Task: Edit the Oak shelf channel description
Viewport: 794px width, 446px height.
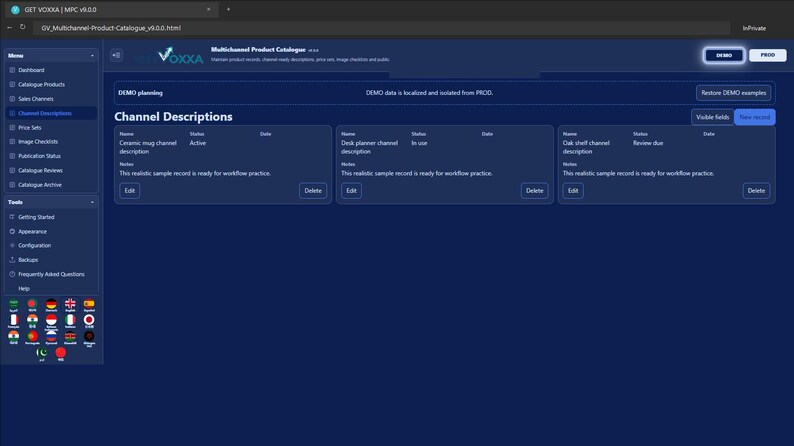Action: pos(573,191)
